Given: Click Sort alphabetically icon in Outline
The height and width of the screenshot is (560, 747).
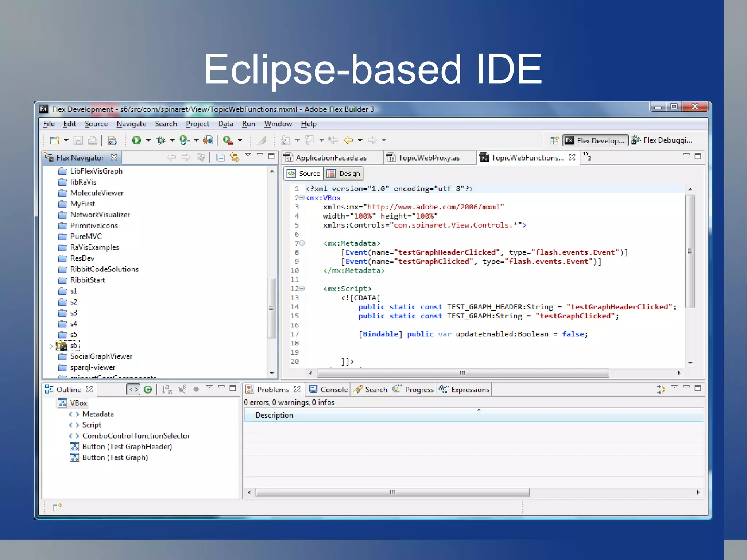Looking at the screenshot, I should [167, 390].
